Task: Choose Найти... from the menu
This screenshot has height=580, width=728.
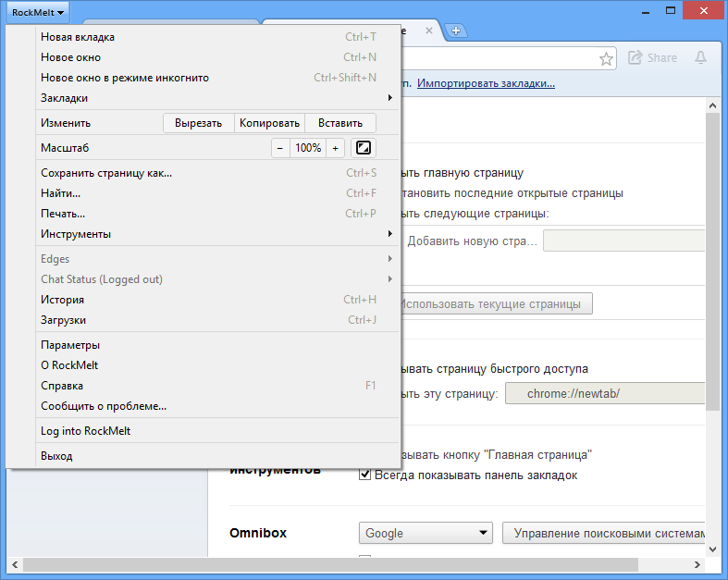Action: [x=217, y=193]
